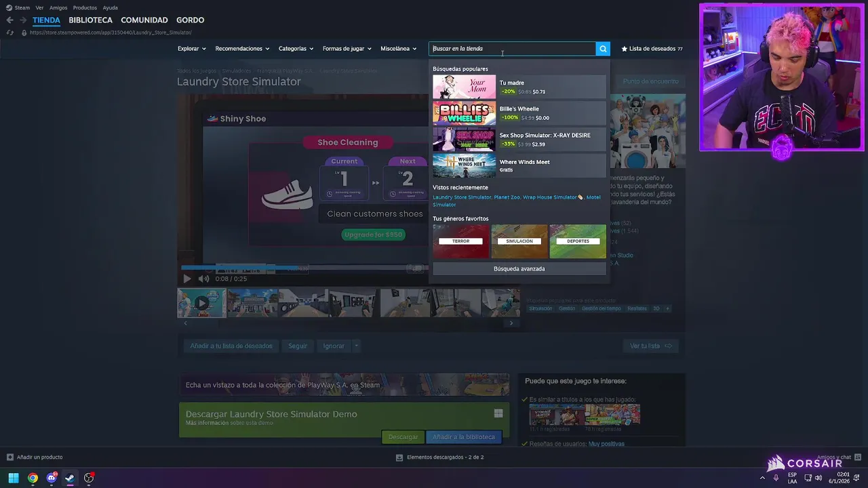Screen dimensions: 868x488
Task: Click the plus tag button
Action: pos(667,308)
